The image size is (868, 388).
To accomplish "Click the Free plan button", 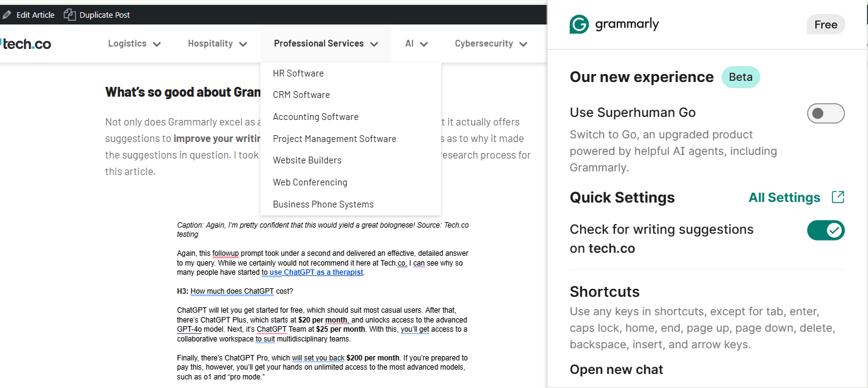I will 825,24.
